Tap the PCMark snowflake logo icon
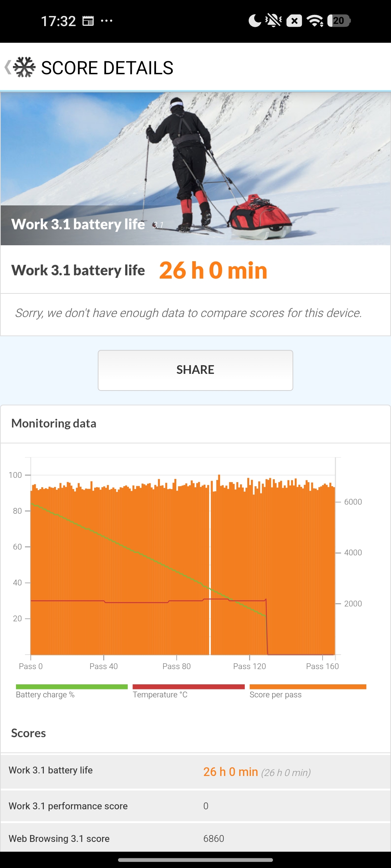The image size is (391, 868). pyautogui.click(x=24, y=67)
